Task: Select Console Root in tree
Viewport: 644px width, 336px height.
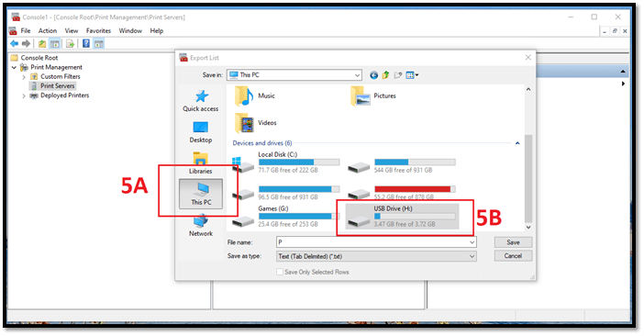Action: (39, 58)
